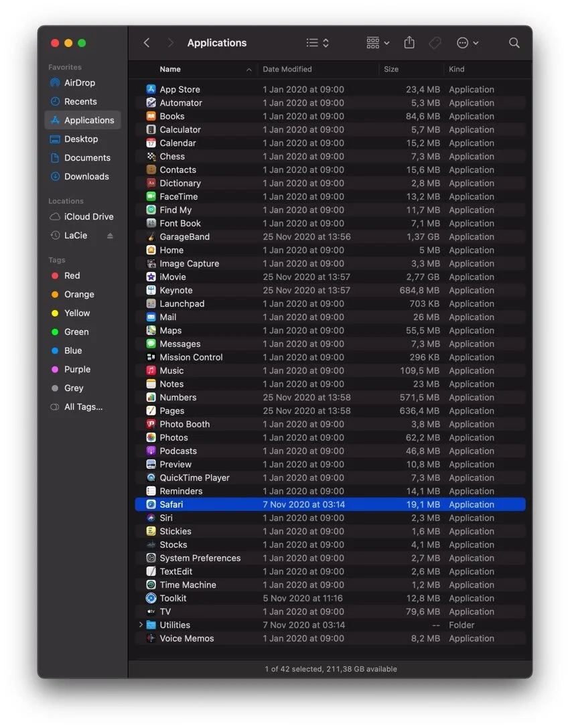Select the Blue tag
The width and height of the screenshot is (570, 728).
pos(82,350)
